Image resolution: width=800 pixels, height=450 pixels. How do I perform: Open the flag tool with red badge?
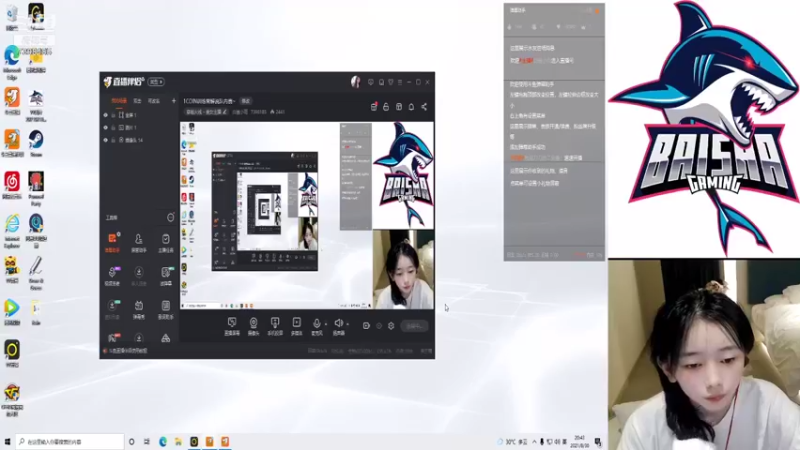(x=113, y=338)
